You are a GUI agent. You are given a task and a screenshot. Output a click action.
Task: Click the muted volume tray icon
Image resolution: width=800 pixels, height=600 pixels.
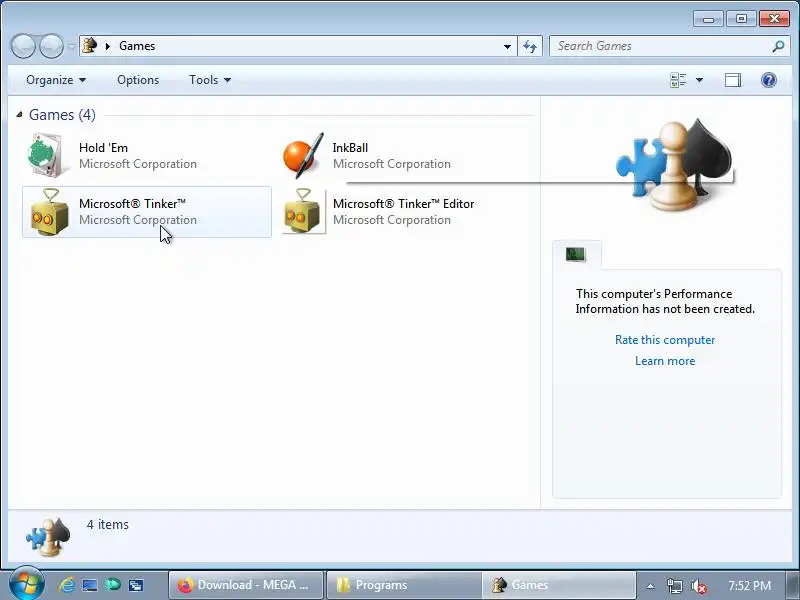[698, 586]
